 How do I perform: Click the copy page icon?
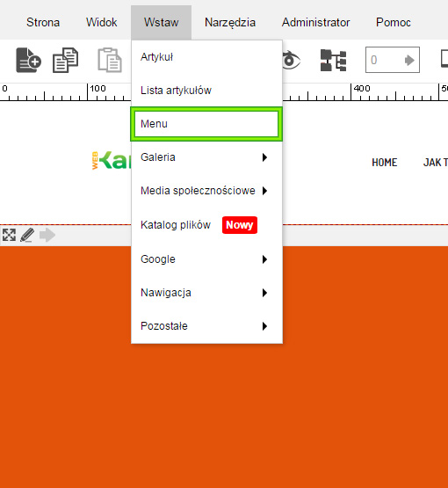(65, 60)
